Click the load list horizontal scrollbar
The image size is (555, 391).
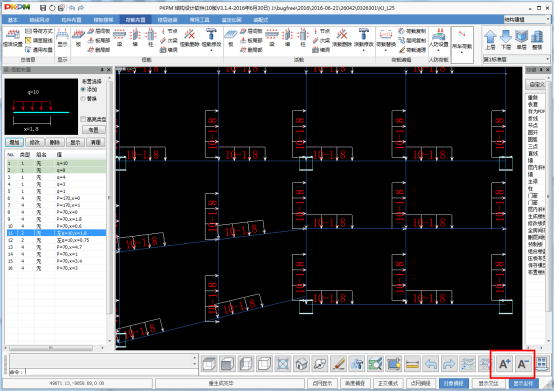(x=51, y=348)
